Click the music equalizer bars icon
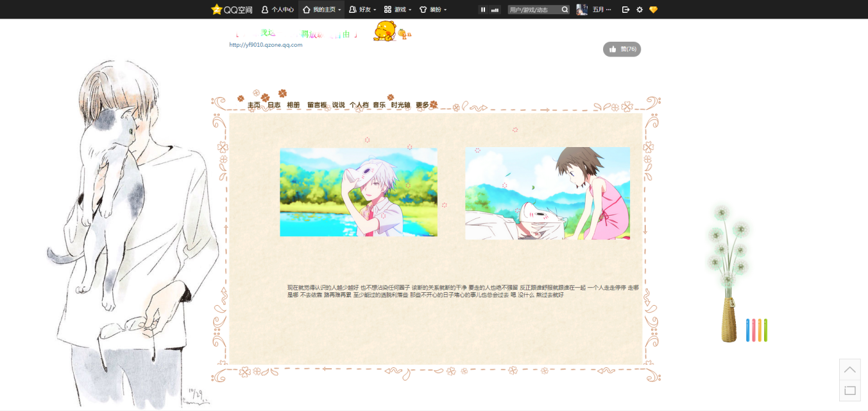Image resolution: width=868 pixels, height=411 pixels. [495, 10]
